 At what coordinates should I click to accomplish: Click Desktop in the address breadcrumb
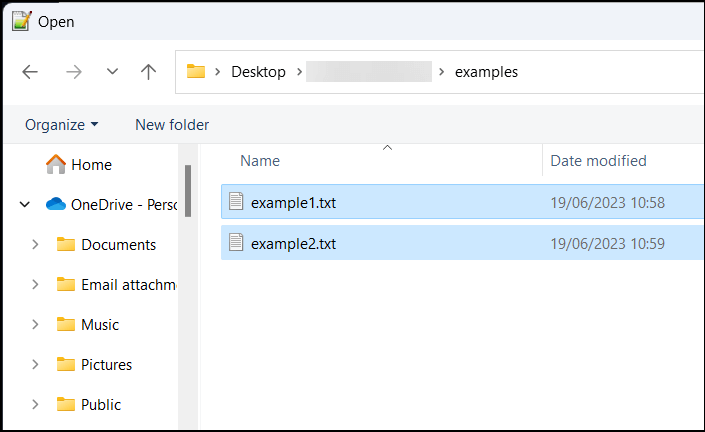coord(258,72)
